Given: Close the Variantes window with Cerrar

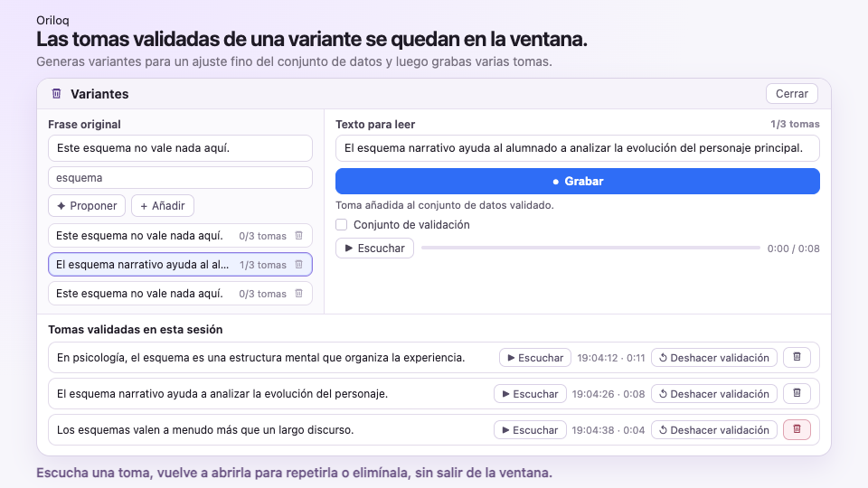Looking at the screenshot, I should point(792,93).
